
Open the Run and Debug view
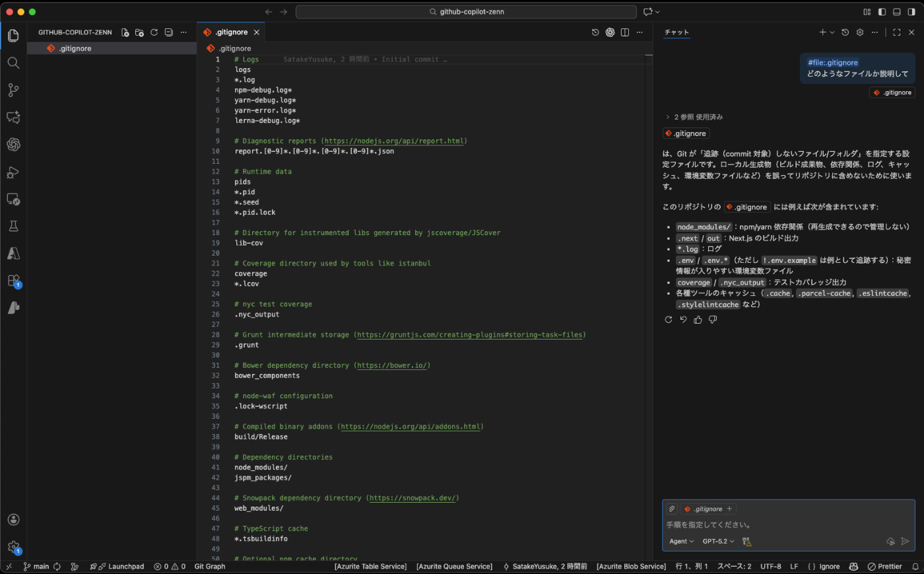[x=13, y=172]
